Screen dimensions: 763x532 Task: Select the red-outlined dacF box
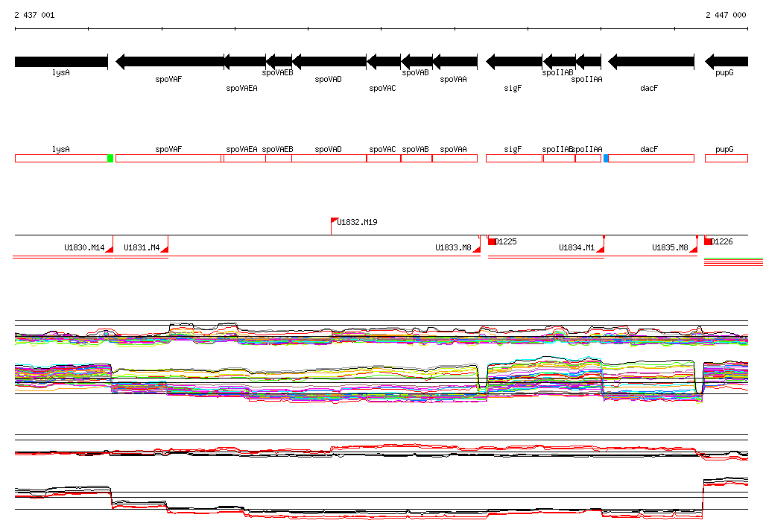(x=651, y=158)
